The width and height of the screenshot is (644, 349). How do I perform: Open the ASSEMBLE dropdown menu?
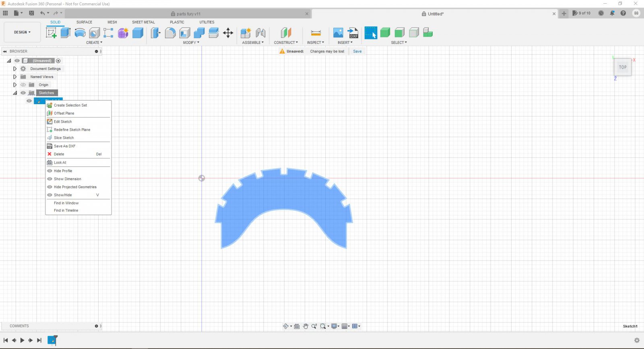(253, 43)
